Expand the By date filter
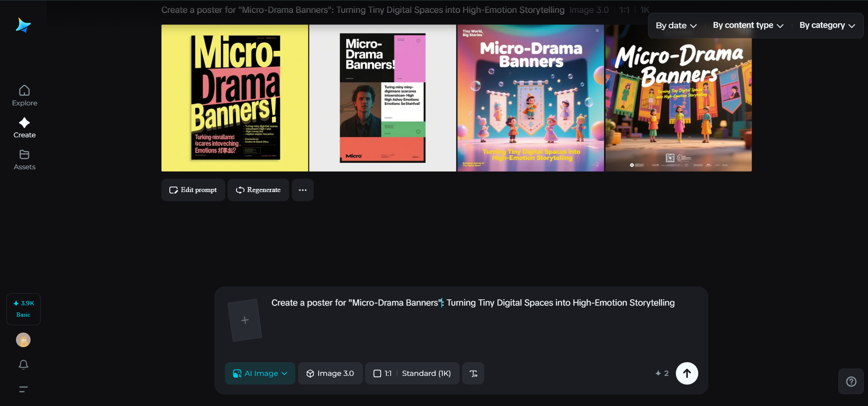The width and height of the screenshot is (868, 406). point(676,26)
